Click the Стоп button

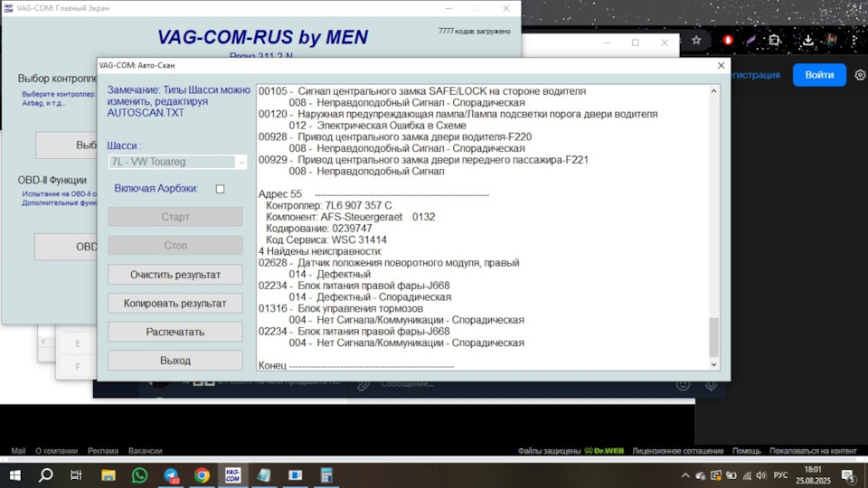(x=175, y=246)
